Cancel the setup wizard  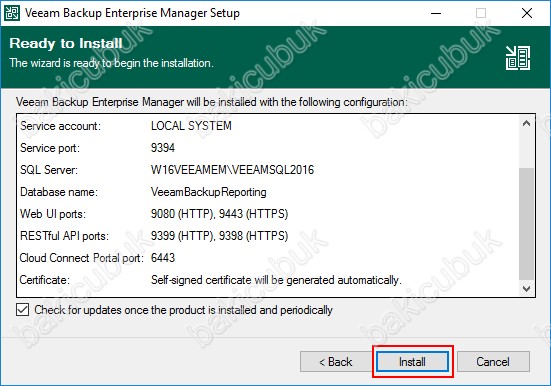(493, 361)
